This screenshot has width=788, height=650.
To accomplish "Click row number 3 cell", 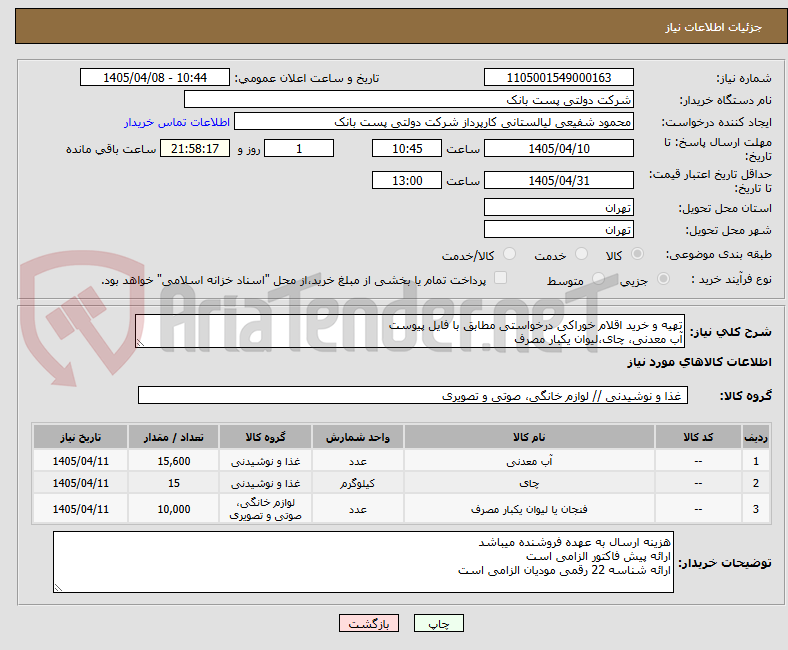I will pyautogui.click(x=756, y=509).
